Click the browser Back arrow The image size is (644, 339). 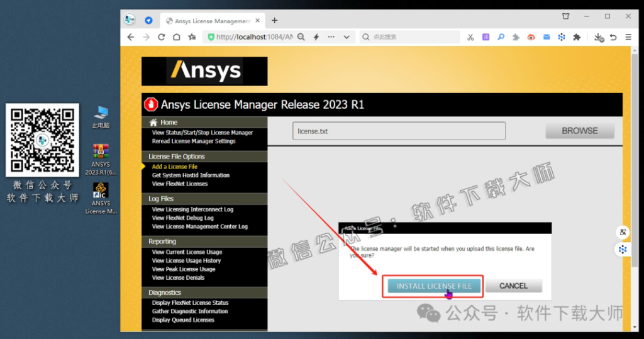point(131,37)
